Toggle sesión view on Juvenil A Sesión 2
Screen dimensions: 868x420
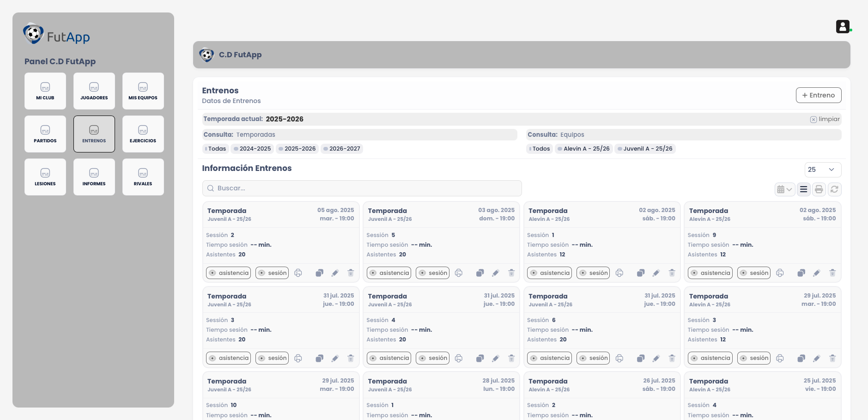[272, 273]
